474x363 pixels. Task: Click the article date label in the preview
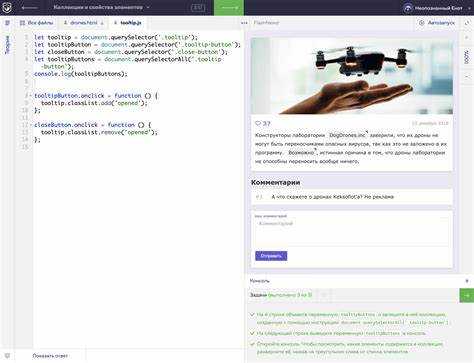click(x=430, y=123)
